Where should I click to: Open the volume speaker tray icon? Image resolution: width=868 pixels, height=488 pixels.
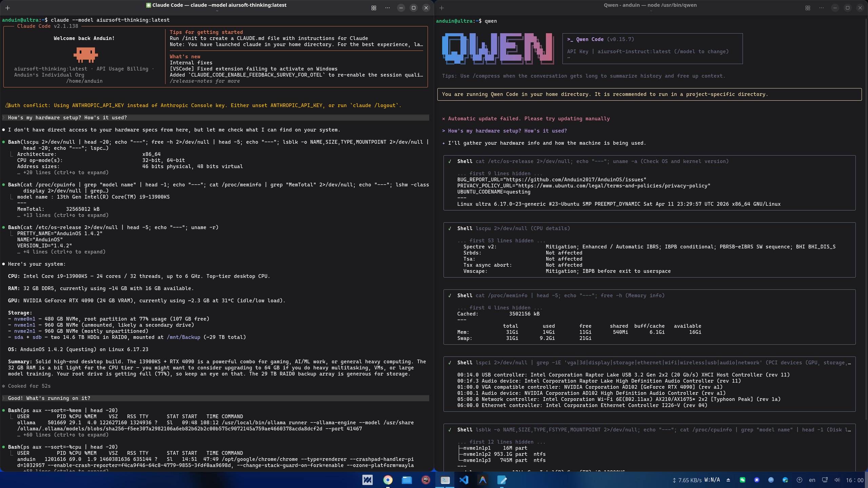click(837, 480)
